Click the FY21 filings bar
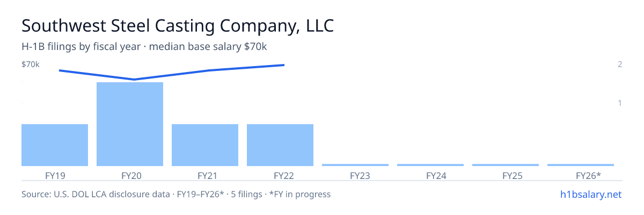644x215 pixels. coord(205,145)
